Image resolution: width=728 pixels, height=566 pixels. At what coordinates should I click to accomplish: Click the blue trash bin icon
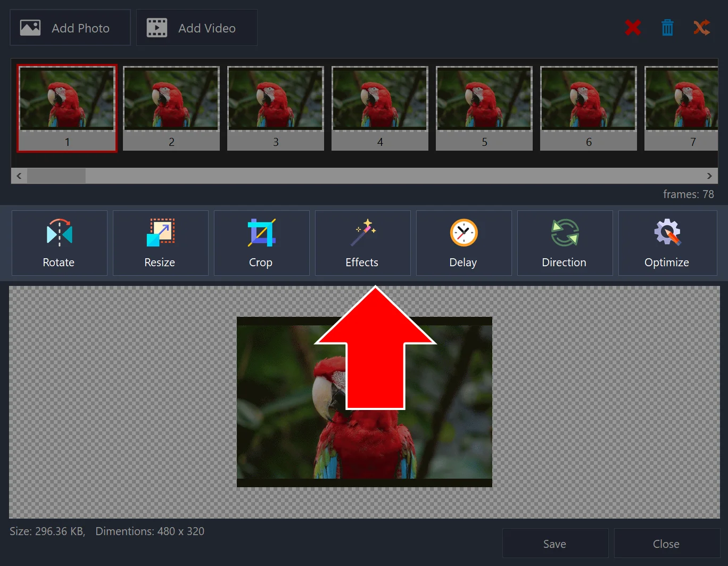click(x=667, y=28)
